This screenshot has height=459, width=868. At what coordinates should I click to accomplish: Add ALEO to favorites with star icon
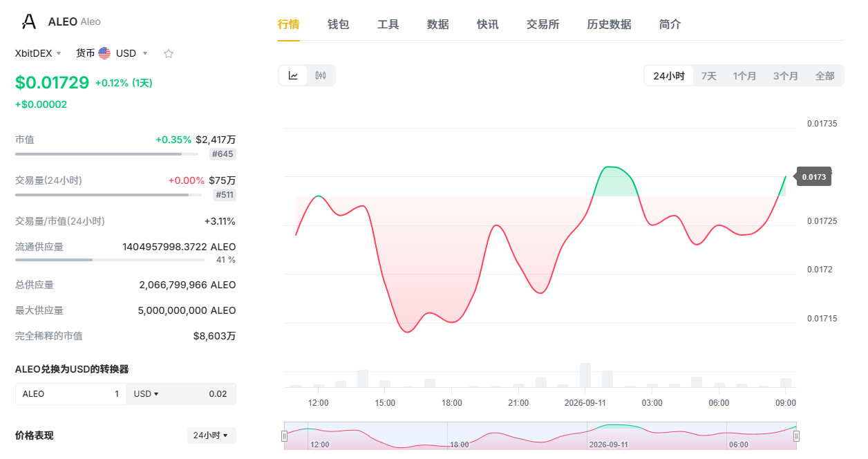tap(169, 53)
